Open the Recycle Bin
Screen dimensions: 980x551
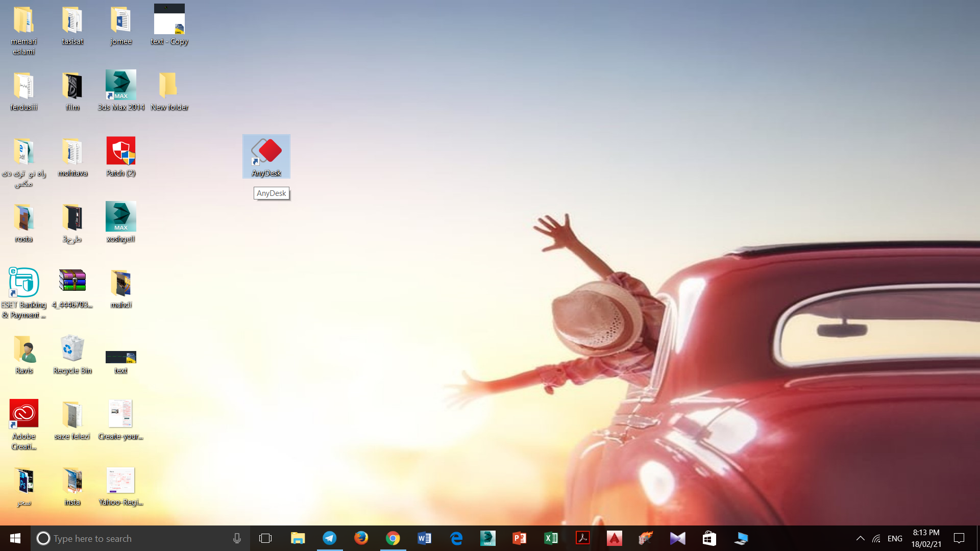[72, 355]
